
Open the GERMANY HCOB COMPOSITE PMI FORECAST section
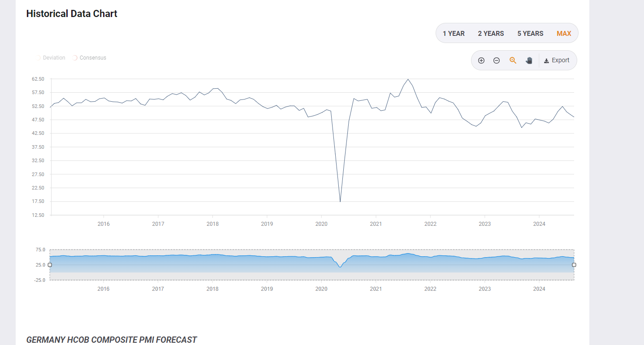coord(111,340)
